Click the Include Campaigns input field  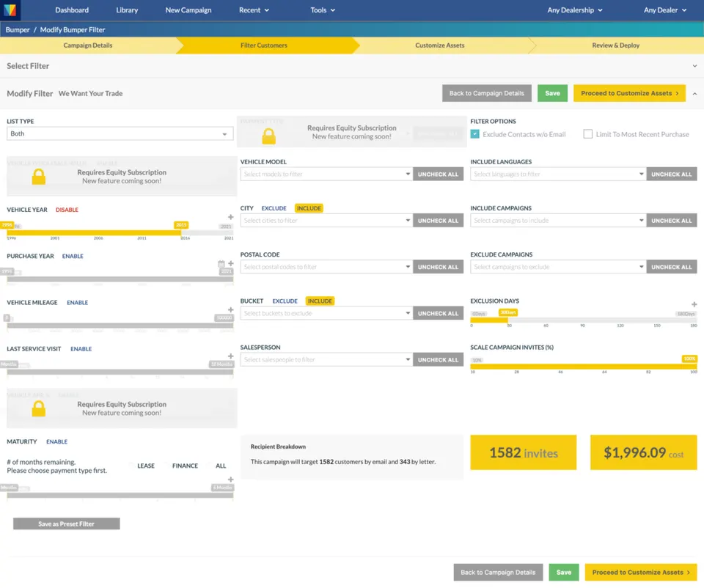coord(558,221)
